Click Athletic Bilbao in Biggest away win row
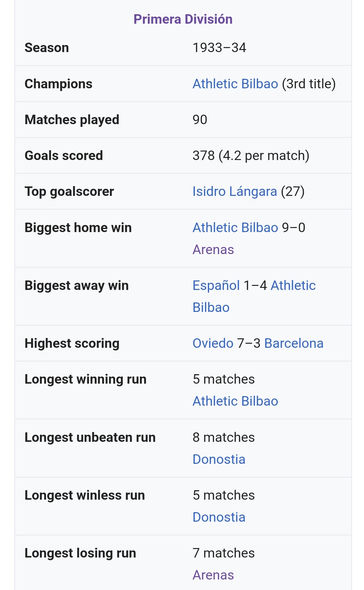364x590 pixels. pos(293,286)
